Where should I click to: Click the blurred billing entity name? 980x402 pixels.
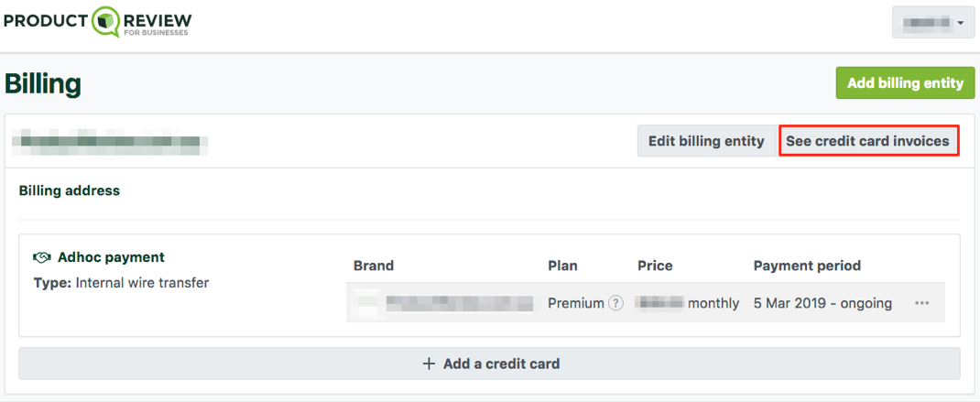click(111, 142)
